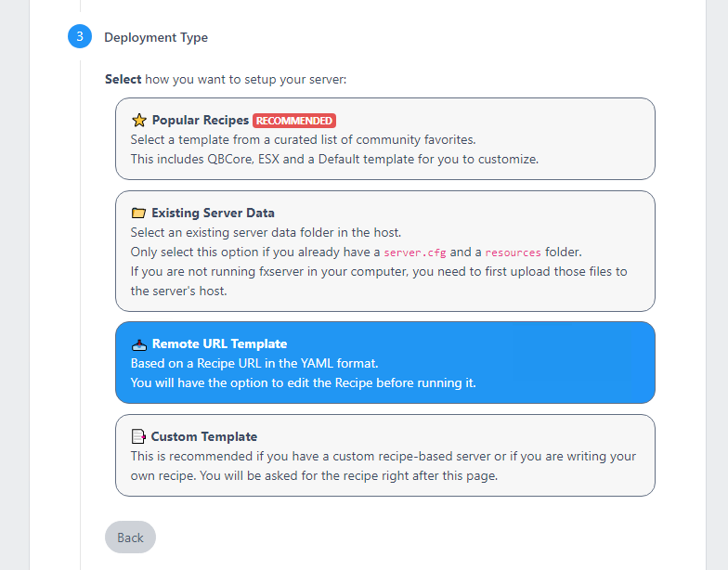Click the 'QBCore, ESX and a Default template' line
This screenshot has height=570, width=728.
pyautogui.click(x=334, y=160)
